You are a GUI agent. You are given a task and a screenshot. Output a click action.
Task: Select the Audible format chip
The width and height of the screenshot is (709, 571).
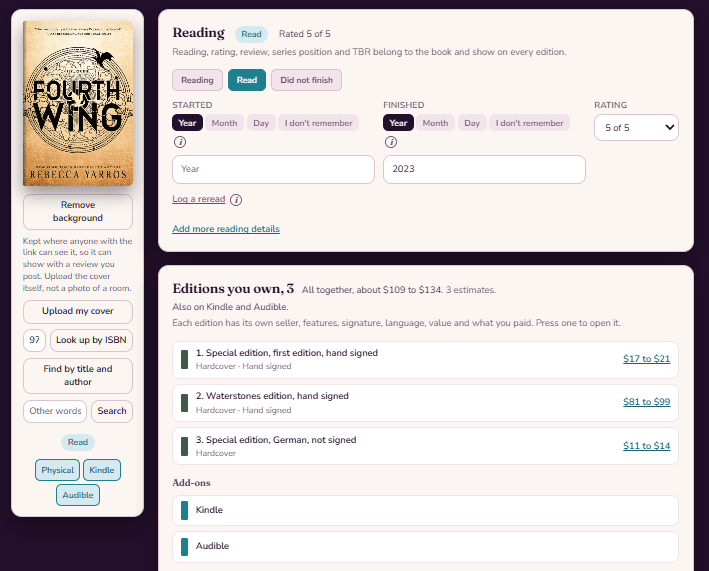(x=78, y=495)
